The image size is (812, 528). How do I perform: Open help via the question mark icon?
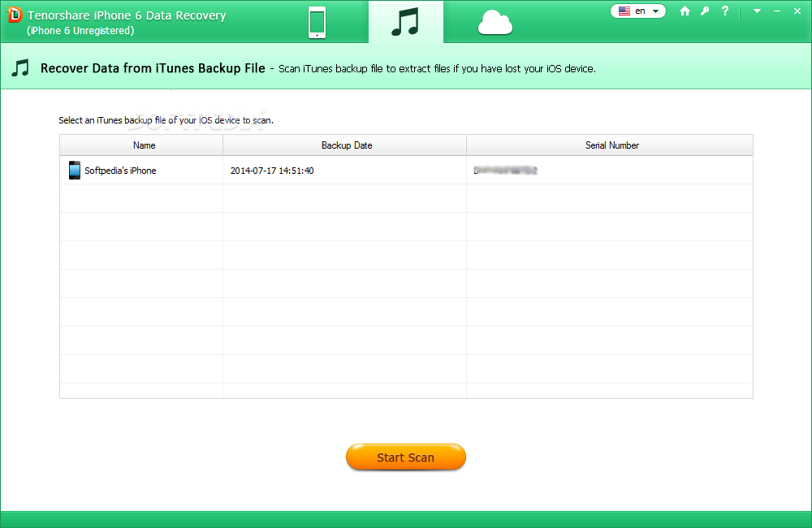(725, 11)
